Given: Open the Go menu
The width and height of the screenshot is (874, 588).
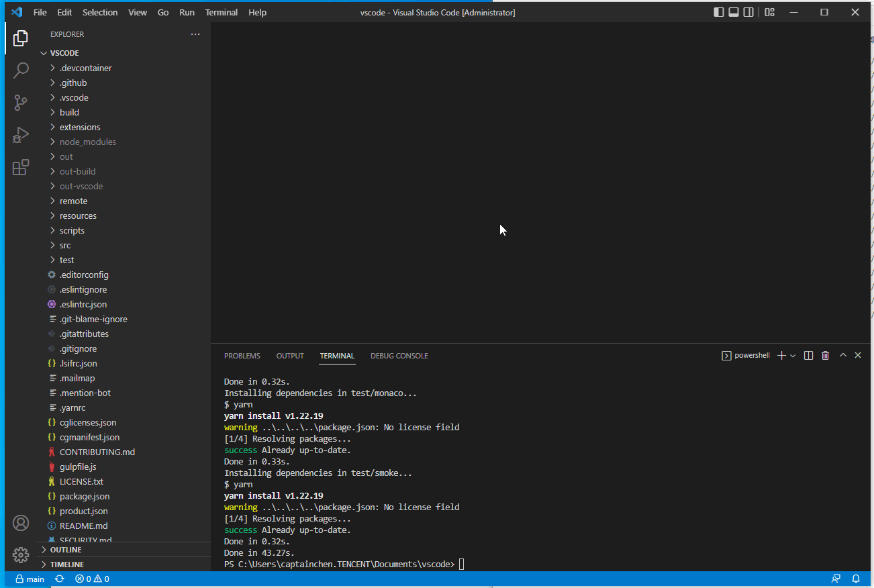Looking at the screenshot, I should 163,13.
